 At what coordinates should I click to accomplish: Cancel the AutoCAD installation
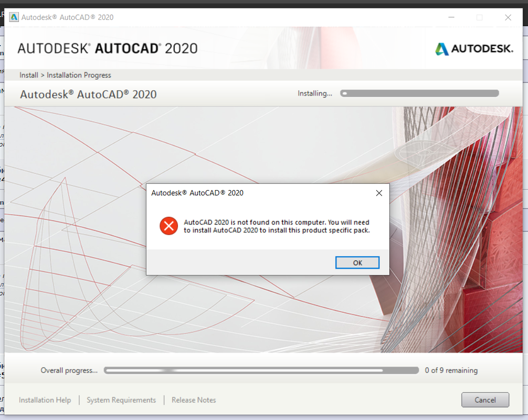click(485, 400)
